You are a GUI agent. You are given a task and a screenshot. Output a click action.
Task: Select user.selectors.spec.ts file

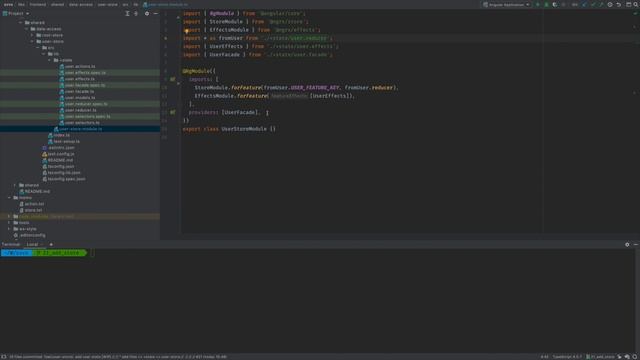tap(84, 116)
